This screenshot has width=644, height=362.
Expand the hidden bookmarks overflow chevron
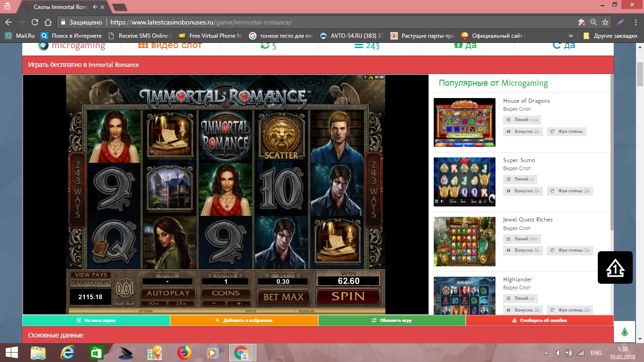tap(571, 36)
